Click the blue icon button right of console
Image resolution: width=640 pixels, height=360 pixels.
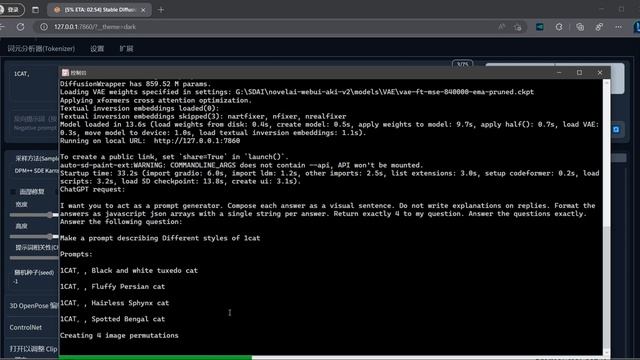coord(616,130)
